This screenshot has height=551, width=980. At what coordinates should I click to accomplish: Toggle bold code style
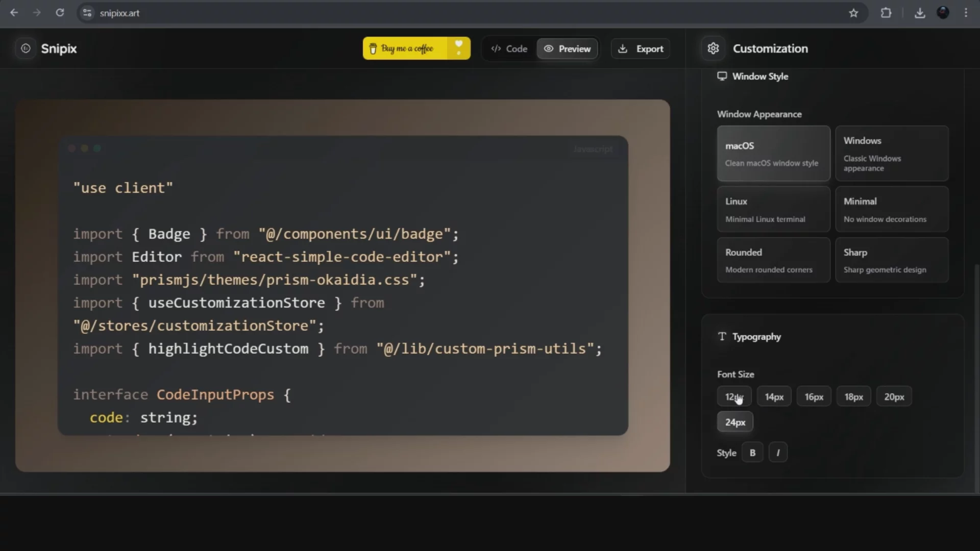[x=752, y=453]
